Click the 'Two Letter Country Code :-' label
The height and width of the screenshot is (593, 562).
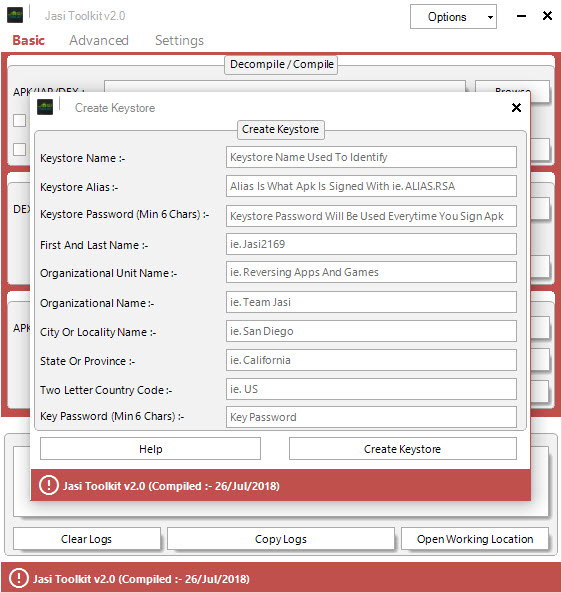click(x=106, y=390)
